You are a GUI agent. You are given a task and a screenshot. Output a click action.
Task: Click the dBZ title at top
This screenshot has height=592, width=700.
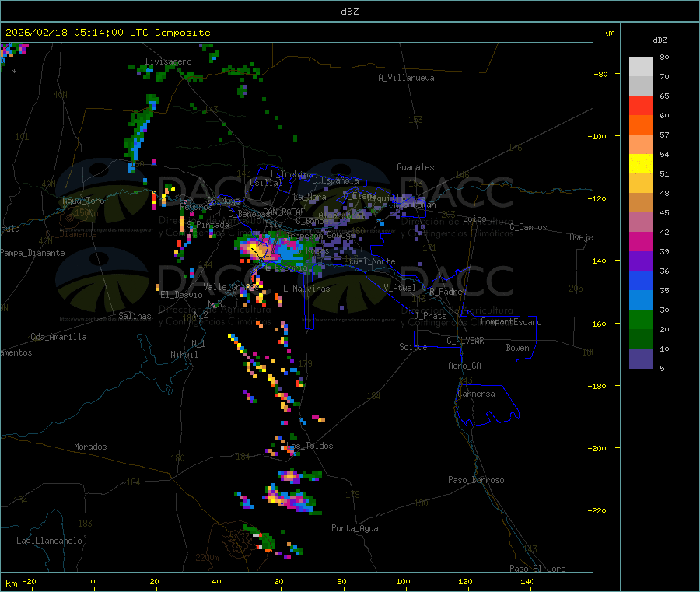[349, 12]
